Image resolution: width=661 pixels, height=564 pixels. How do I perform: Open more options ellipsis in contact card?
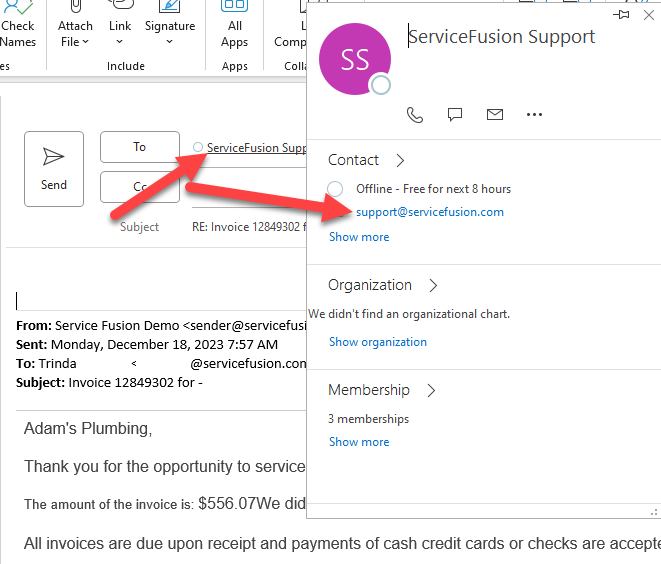534,115
